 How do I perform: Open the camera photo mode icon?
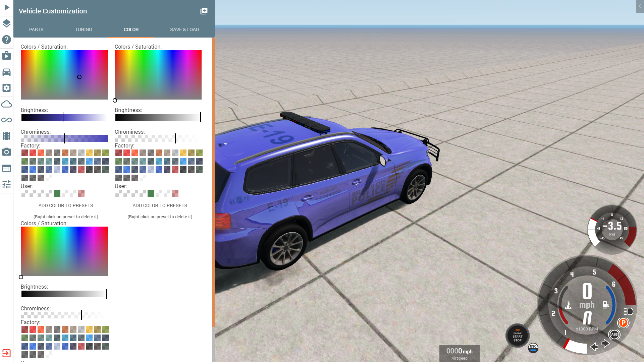coord(7,152)
